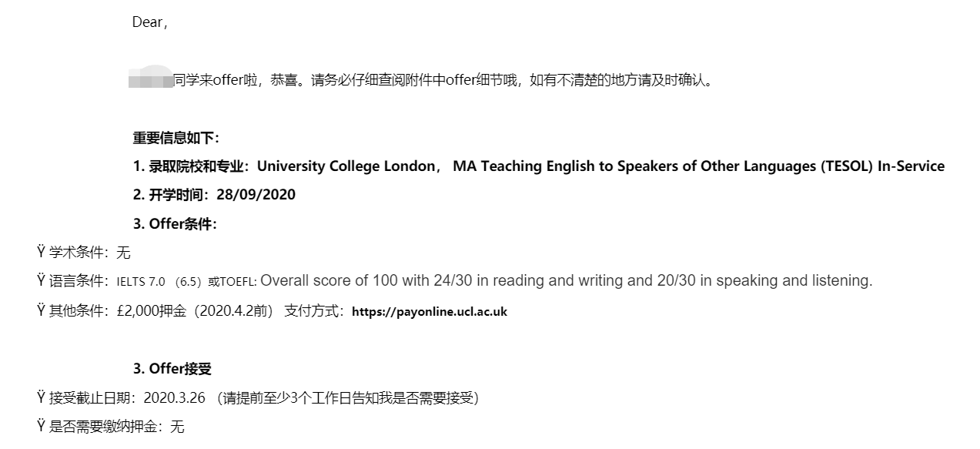Screen dimensions: 980x449
Task: Click the "是否需要缴纳押金: 无" line
Action: click(x=116, y=427)
